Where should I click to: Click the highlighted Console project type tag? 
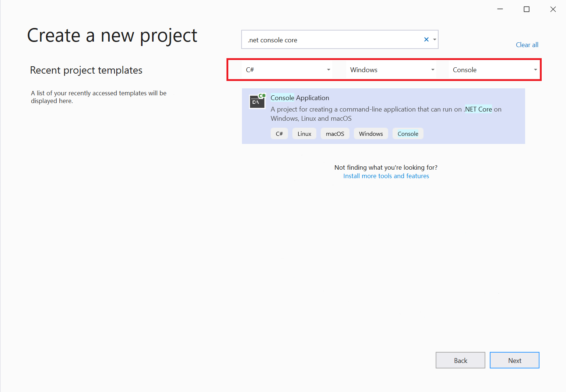408,133
